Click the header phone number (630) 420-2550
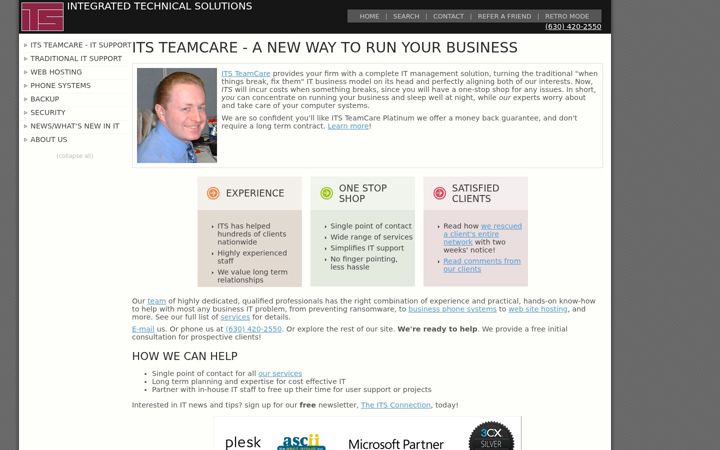720x450 pixels. (x=573, y=27)
